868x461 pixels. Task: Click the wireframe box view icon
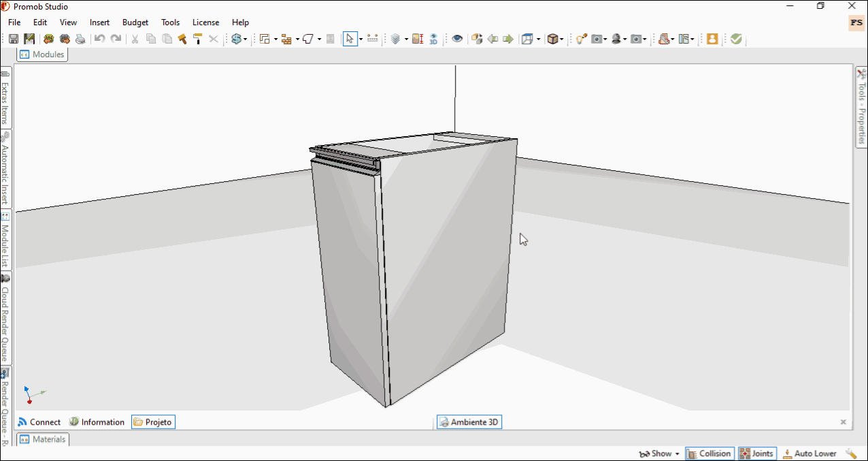tap(527, 39)
